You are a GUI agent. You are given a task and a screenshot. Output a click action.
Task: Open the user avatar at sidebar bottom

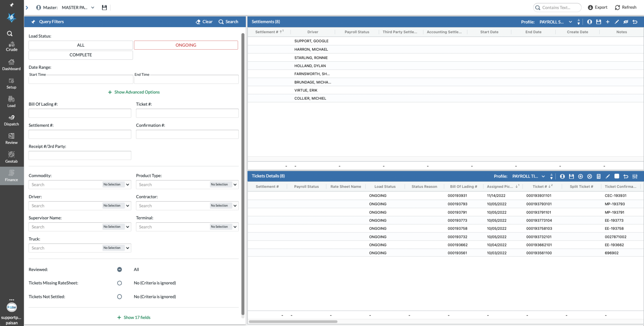coord(11,307)
